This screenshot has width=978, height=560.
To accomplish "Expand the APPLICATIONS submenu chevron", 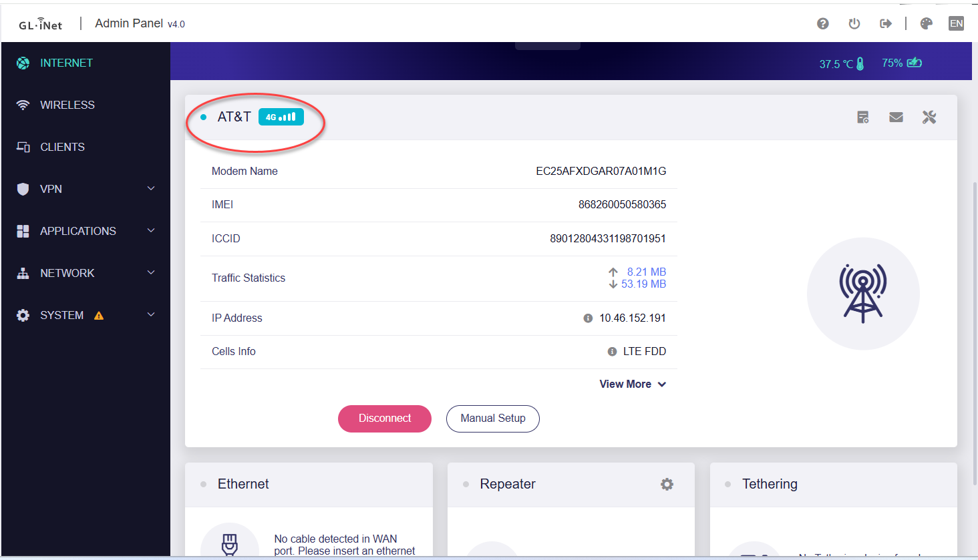I will [151, 231].
